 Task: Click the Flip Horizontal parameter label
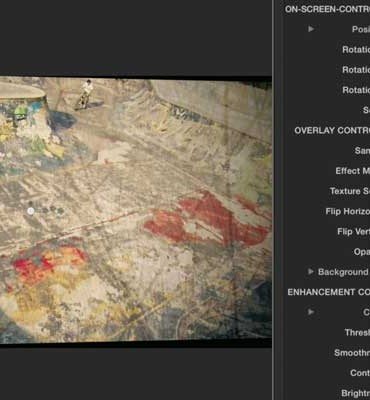point(348,211)
